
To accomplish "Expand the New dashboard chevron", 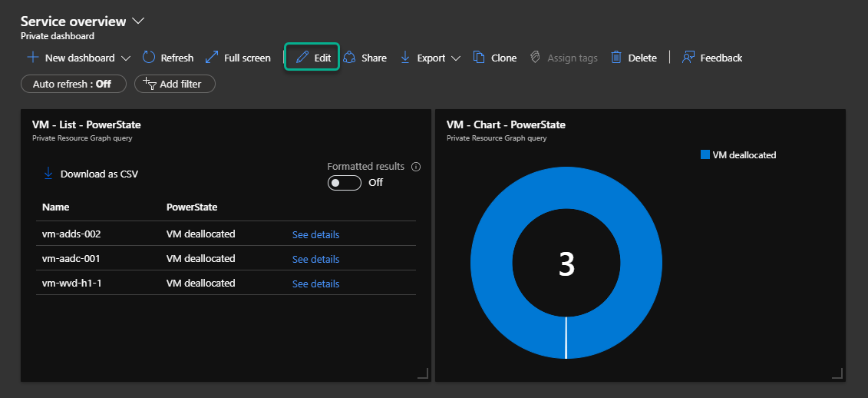I will click(126, 58).
